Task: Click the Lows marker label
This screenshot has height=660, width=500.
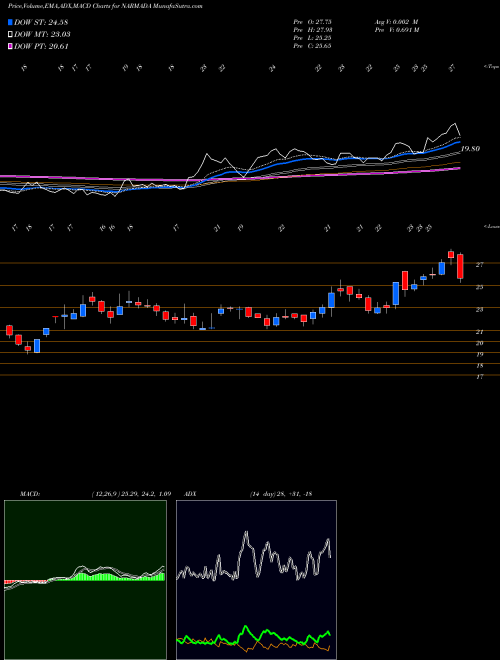Action: (491, 226)
